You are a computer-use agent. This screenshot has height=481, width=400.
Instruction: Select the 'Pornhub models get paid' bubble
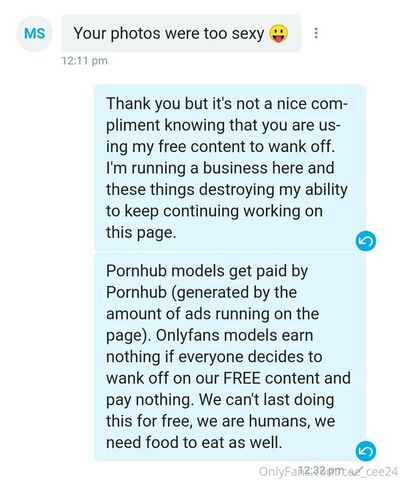click(x=230, y=357)
